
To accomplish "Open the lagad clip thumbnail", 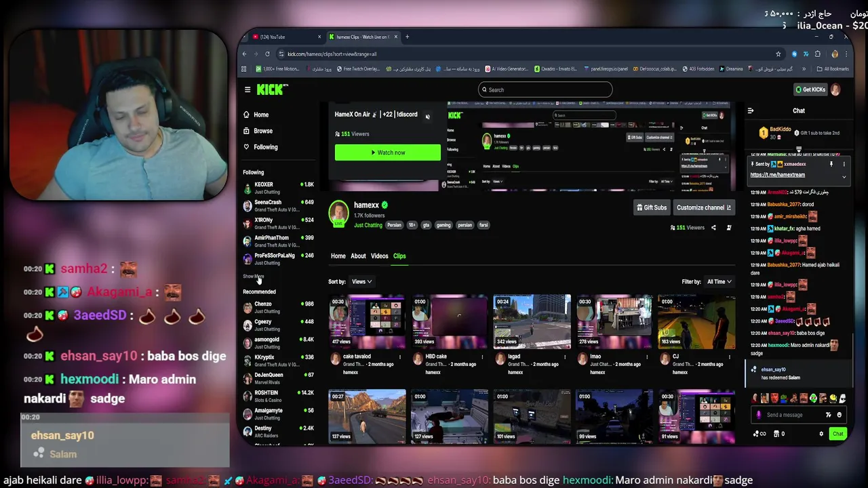I will (532, 321).
